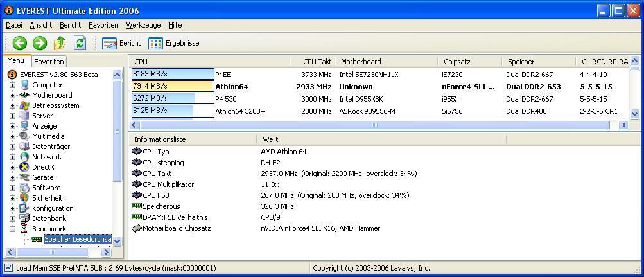
Task: Open the Datei menu
Action: click(14, 25)
